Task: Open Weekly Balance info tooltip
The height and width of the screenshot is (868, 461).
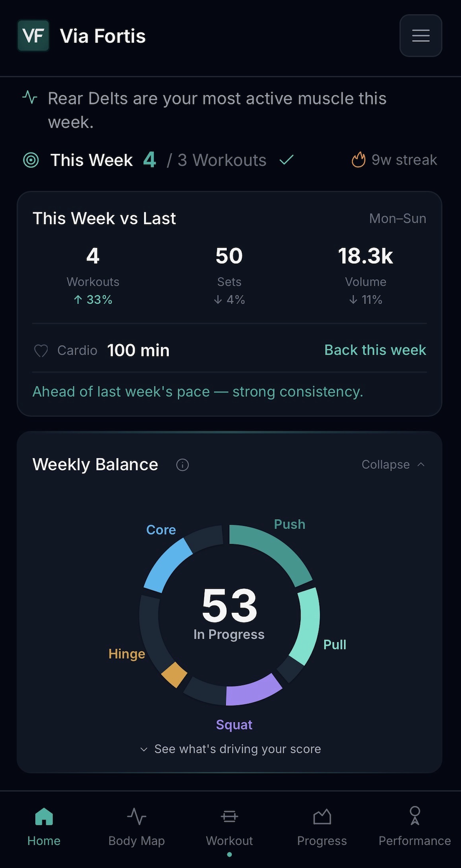Action: (182, 465)
